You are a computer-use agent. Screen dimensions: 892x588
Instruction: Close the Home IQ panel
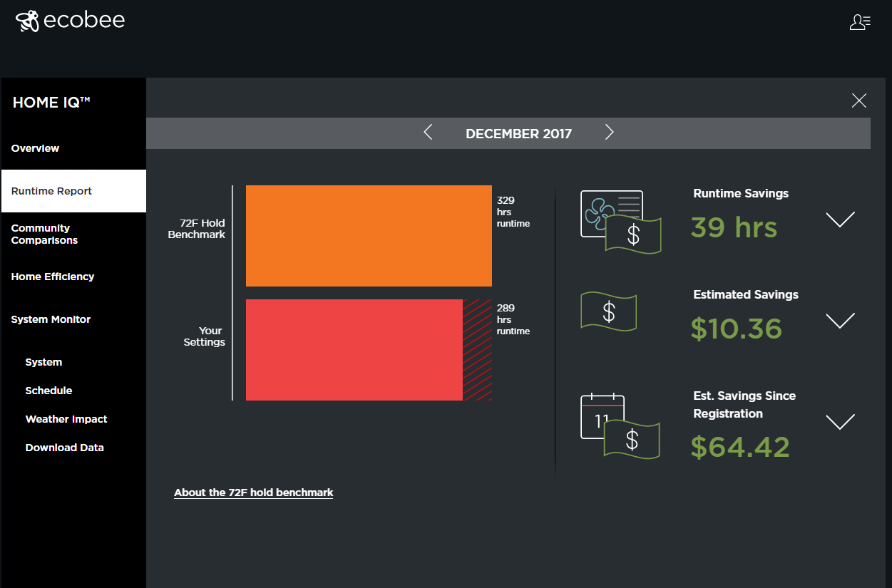(x=858, y=100)
